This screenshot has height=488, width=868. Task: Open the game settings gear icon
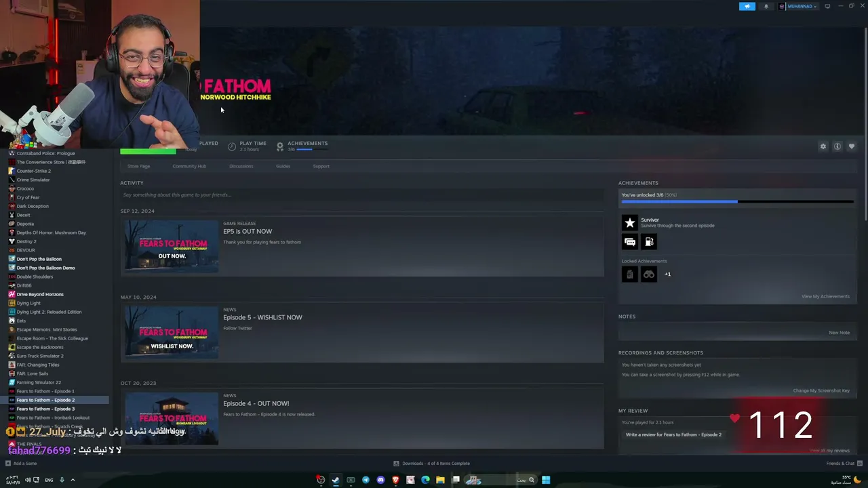(823, 146)
